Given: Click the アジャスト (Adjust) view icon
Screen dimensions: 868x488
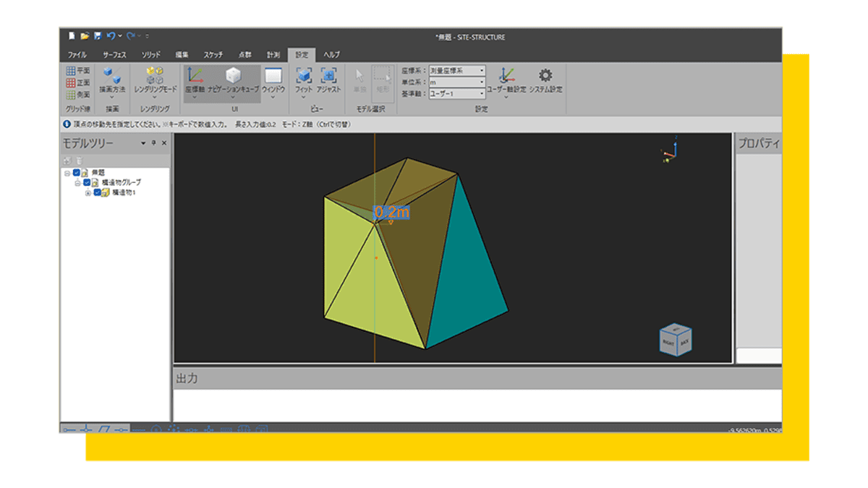Looking at the screenshot, I should 329,77.
